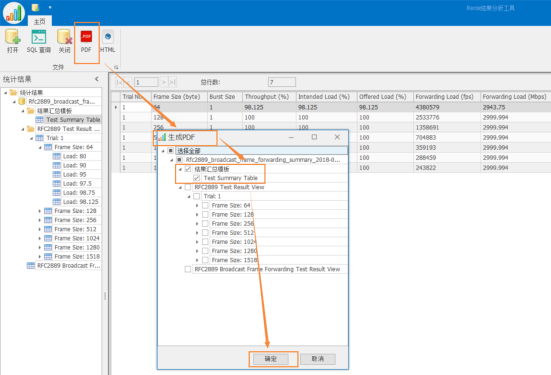Check Frame Size: 256 checkbox in dialog
This screenshot has height=375, width=551.
(x=205, y=224)
